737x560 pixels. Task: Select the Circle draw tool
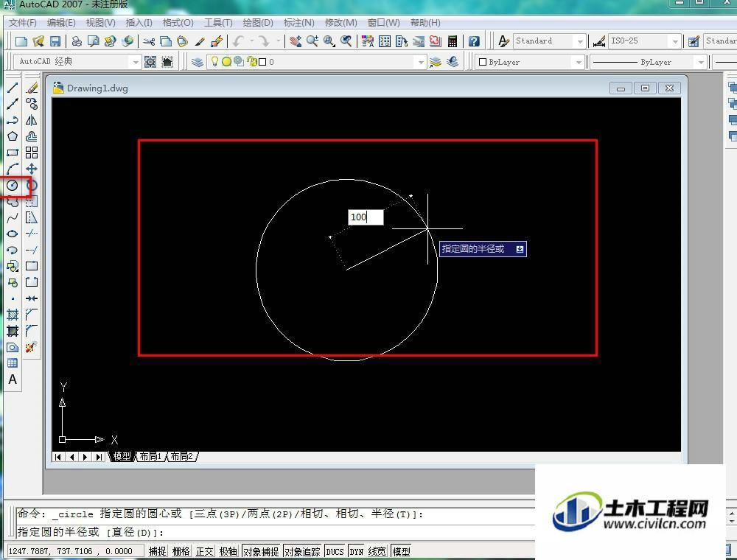[13, 185]
